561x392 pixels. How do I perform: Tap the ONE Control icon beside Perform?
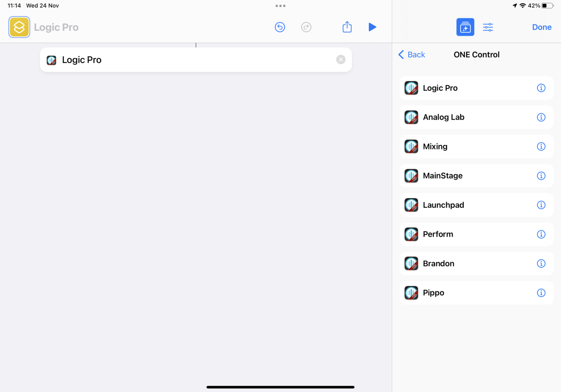pos(411,234)
